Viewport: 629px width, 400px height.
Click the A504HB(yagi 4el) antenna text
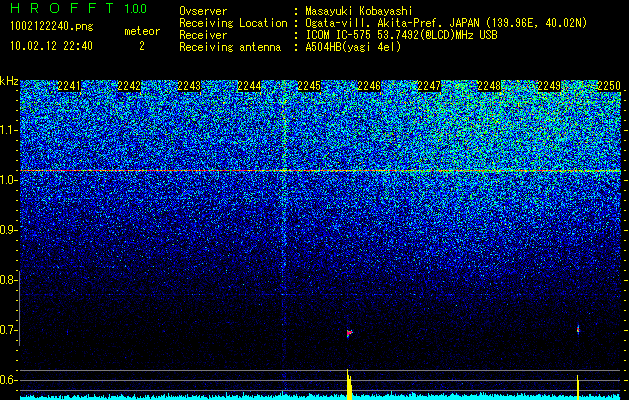click(x=353, y=47)
